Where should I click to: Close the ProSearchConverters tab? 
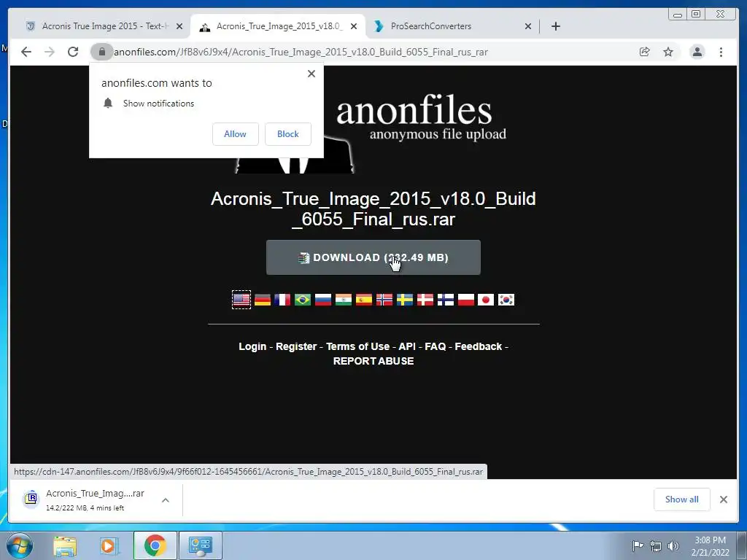coord(528,26)
